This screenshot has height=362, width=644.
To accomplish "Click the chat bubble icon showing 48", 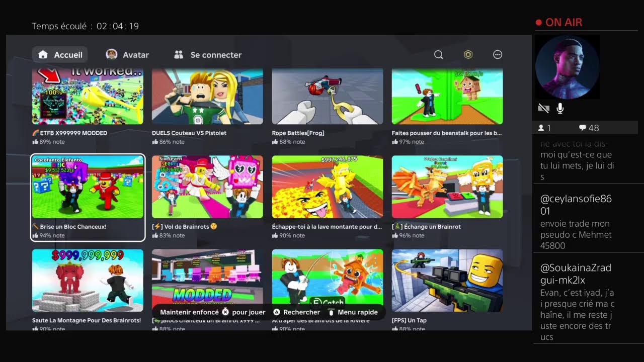I will tap(583, 128).
